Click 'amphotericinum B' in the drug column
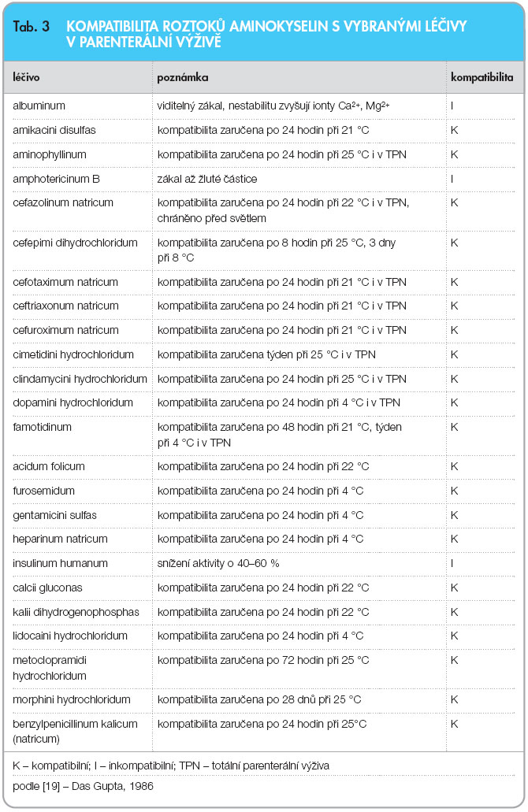 56,179
